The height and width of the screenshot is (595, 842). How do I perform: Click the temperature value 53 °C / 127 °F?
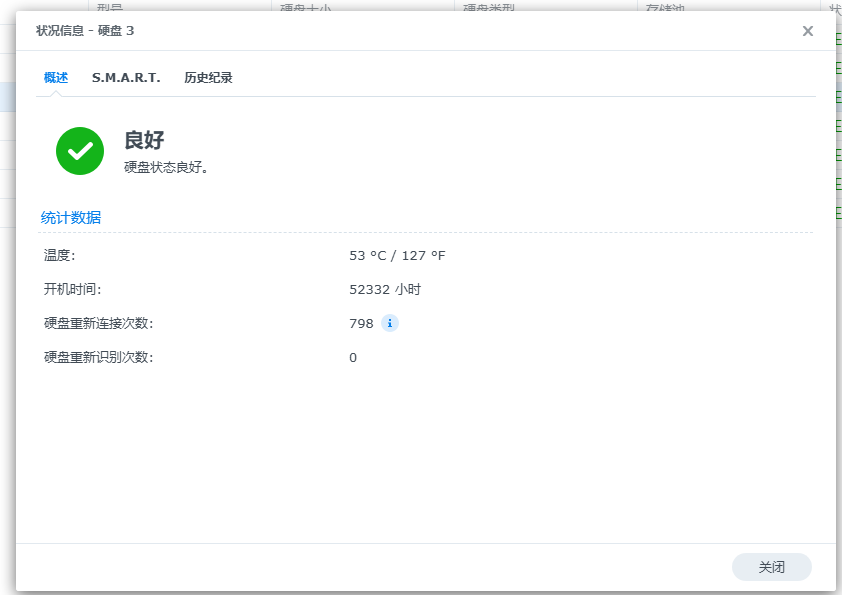click(397, 256)
